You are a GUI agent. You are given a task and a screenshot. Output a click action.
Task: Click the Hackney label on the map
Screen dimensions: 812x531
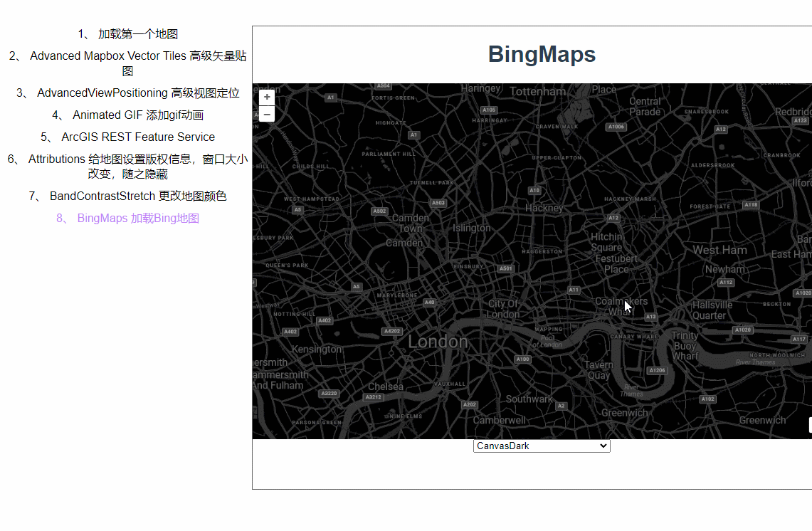[x=544, y=208]
